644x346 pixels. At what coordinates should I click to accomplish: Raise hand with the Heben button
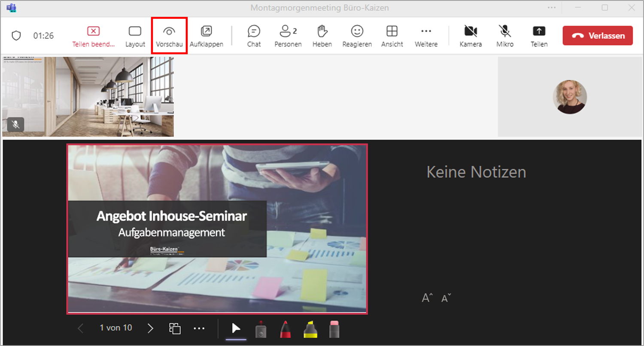click(x=322, y=36)
